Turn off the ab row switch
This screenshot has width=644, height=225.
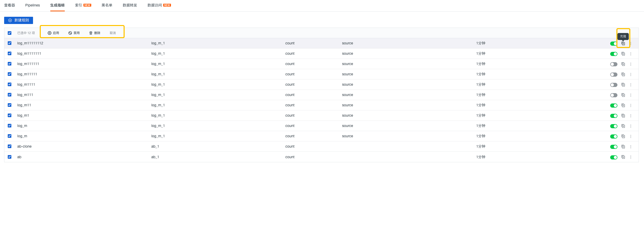coord(614,157)
